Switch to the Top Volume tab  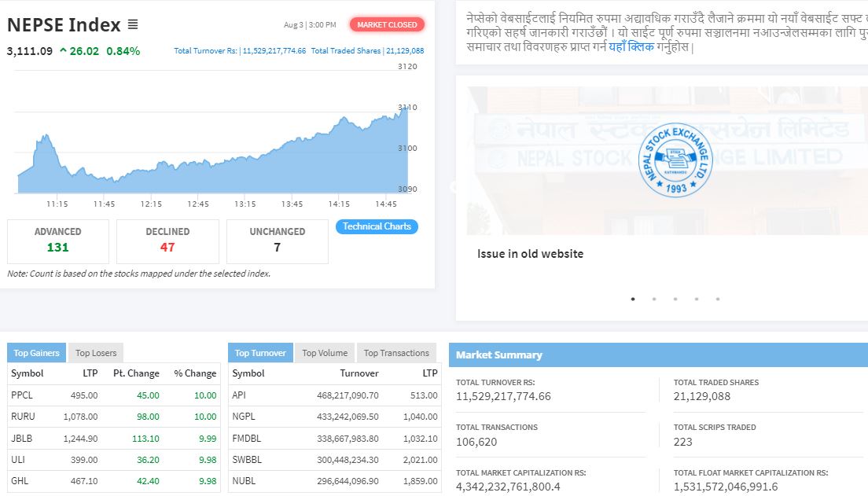click(x=325, y=353)
